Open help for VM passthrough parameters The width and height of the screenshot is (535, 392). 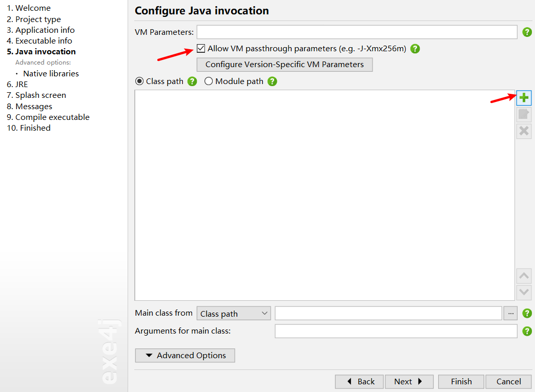[415, 49]
